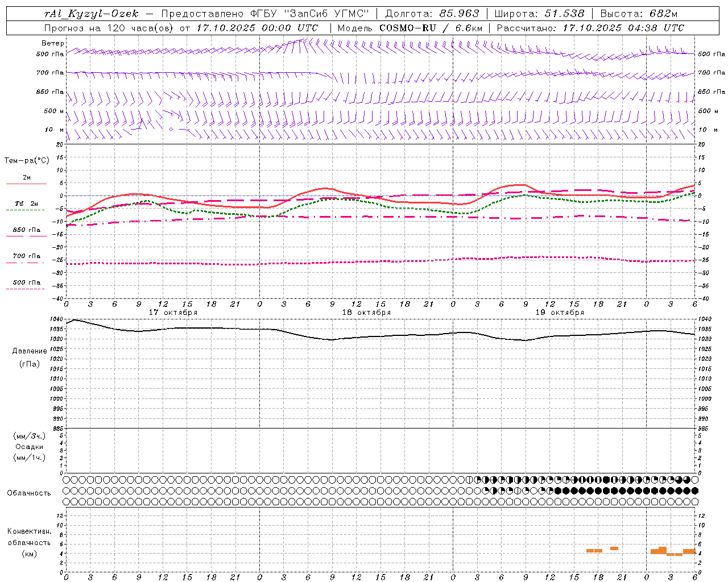Click the Тем-ра(°C) temperature panel label
728x582 pixels.
27,161
